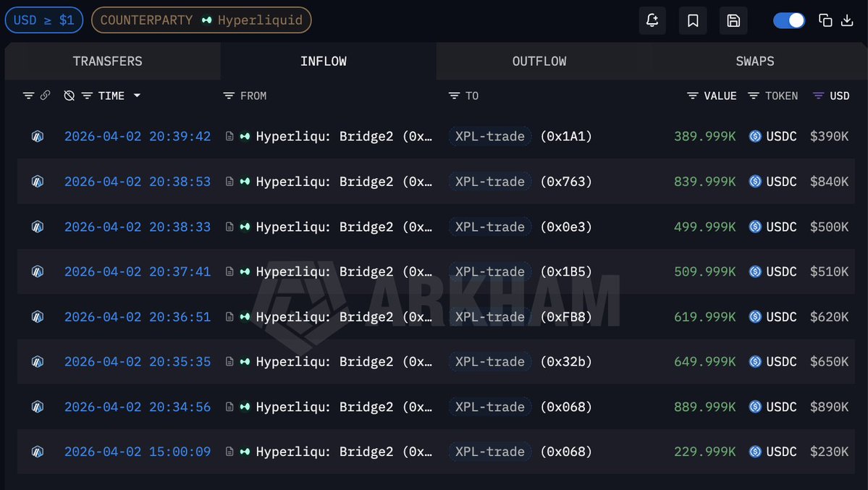The image size is (868, 490).
Task: Click the value 839.999K
Action: (x=704, y=182)
